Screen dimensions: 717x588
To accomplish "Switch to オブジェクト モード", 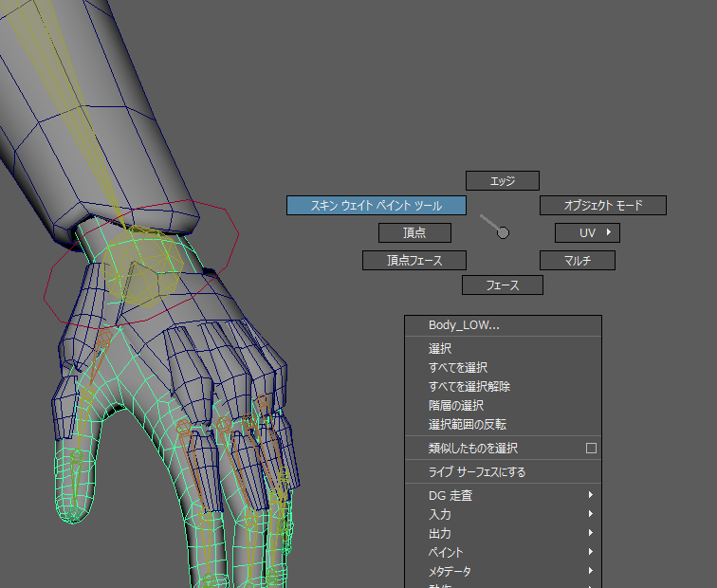I will click(x=603, y=205).
